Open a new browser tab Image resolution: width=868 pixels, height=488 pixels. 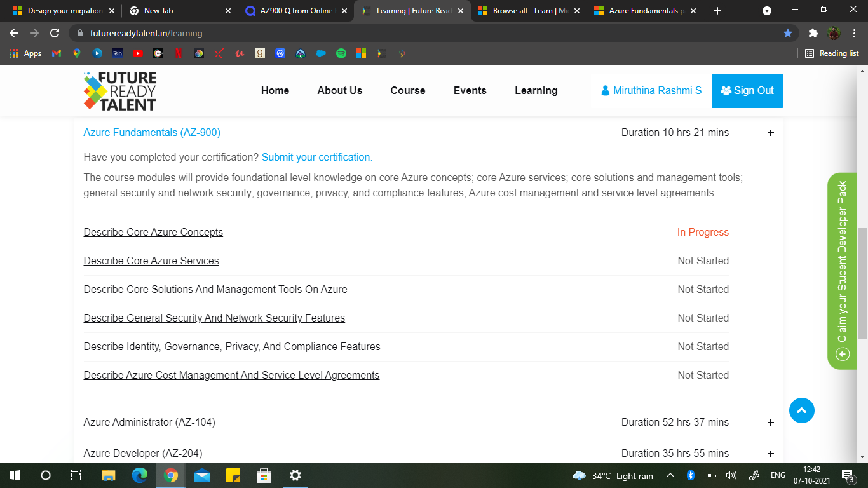[x=717, y=11]
